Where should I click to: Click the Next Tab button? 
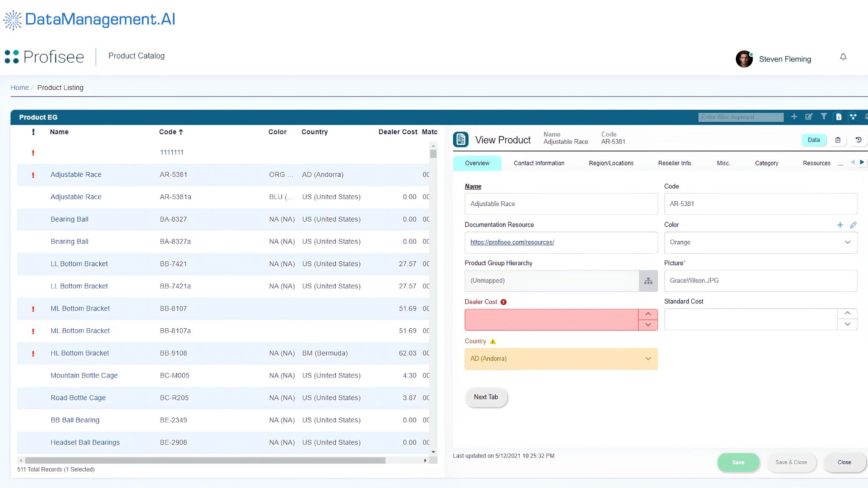[x=486, y=397]
